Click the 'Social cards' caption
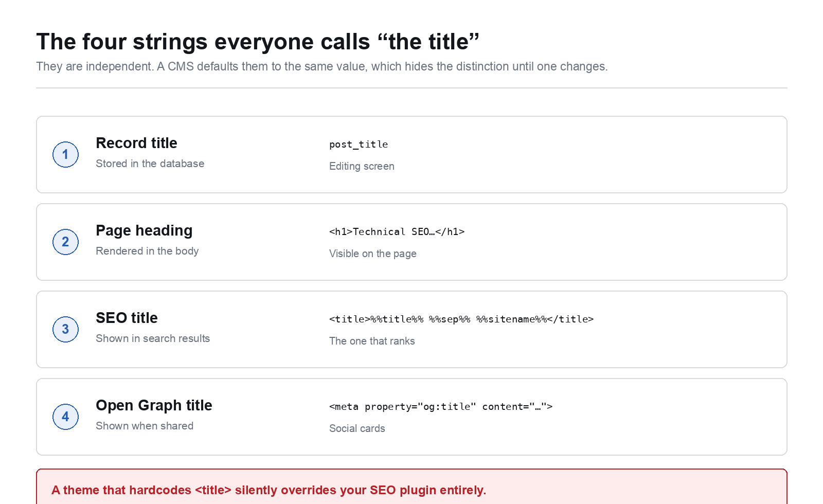Image resolution: width=823 pixels, height=504 pixels. tap(357, 428)
